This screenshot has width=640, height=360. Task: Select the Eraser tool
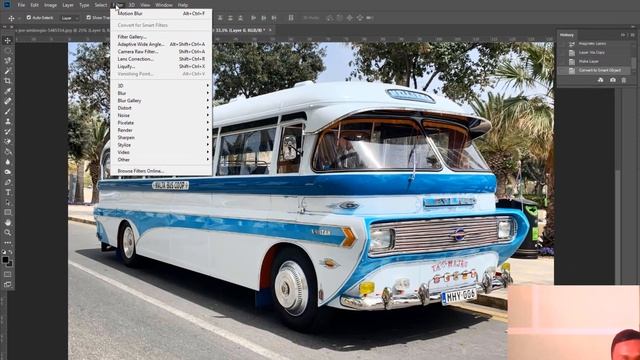coord(8,141)
